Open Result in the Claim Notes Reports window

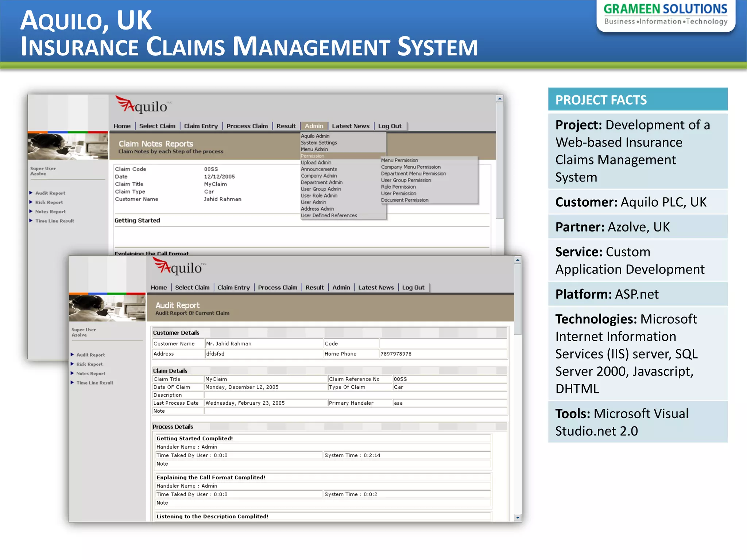286,126
